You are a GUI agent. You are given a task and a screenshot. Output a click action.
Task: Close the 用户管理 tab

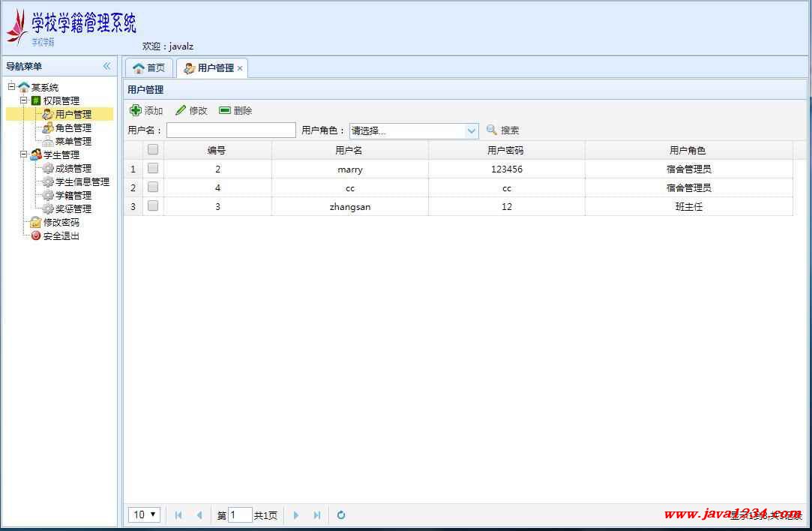point(240,68)
